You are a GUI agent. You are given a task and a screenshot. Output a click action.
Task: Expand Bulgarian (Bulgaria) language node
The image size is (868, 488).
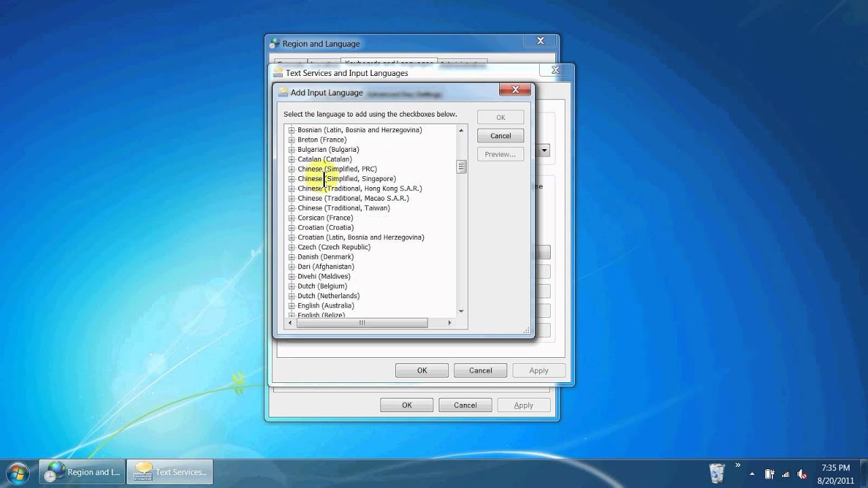[x=292, y=150]
